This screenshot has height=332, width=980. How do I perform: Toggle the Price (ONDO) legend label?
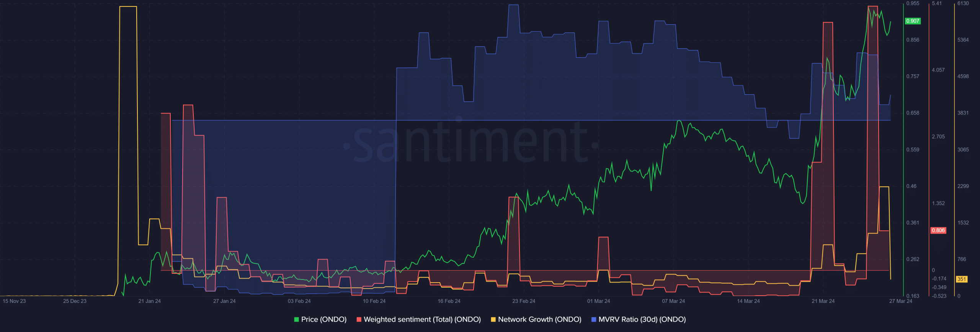324,319
